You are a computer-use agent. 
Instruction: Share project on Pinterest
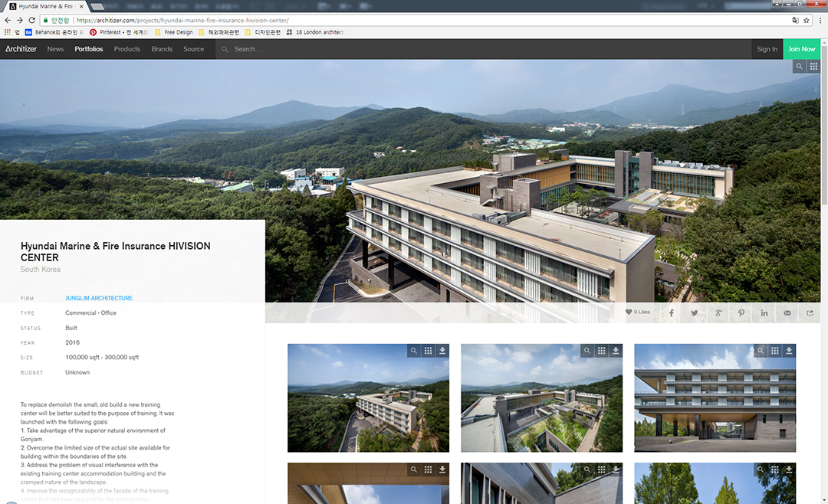tap(741, 313)
